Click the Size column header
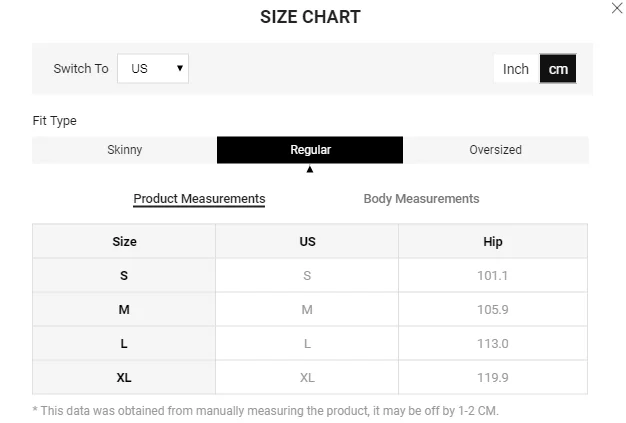The image size is (626, 423). (124, 242)
